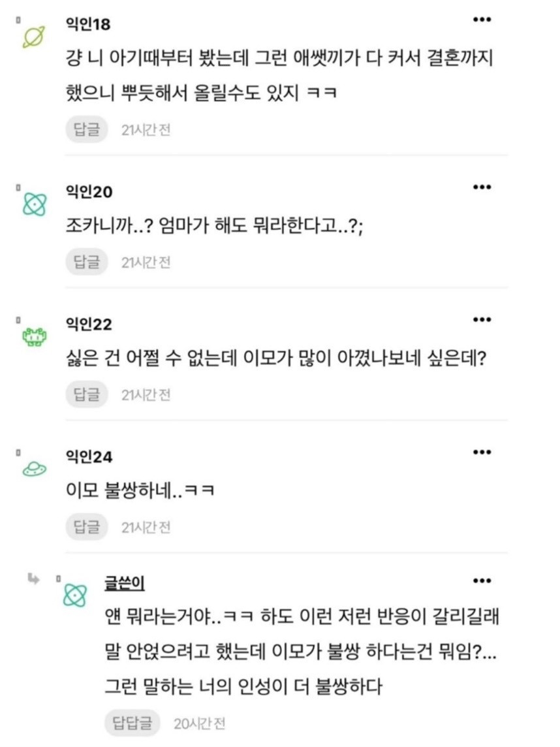Reply to 익인22's comment via 답글

tap(86, 394)
